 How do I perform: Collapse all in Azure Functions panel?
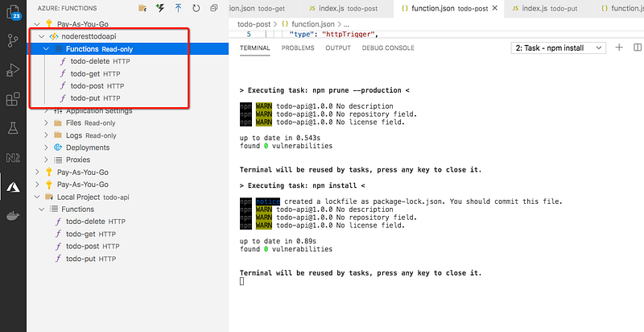213,8
